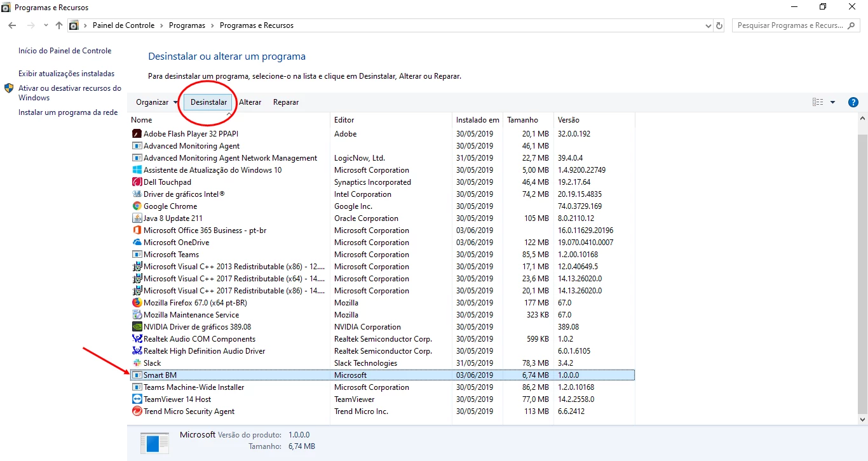This screenshot has width=868, height=461.
Task: Open Exibir atualizações instaladas link
Action: coord(67,74)
